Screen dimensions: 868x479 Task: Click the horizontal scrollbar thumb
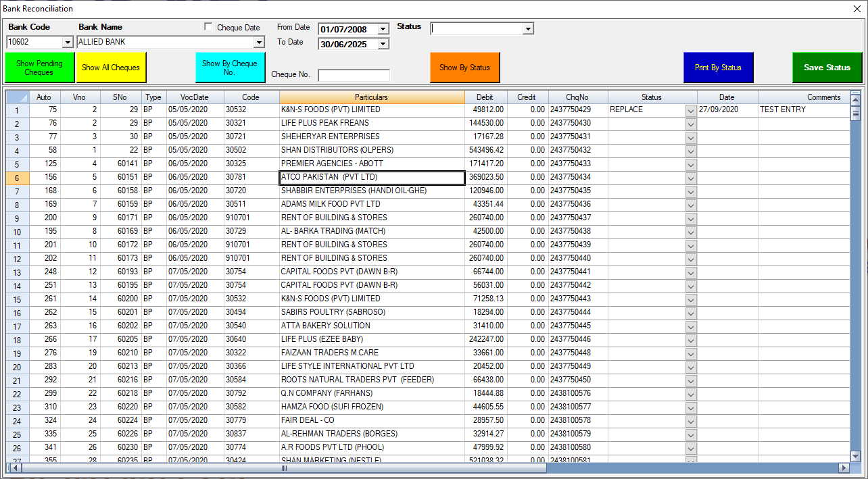(283, 468)
